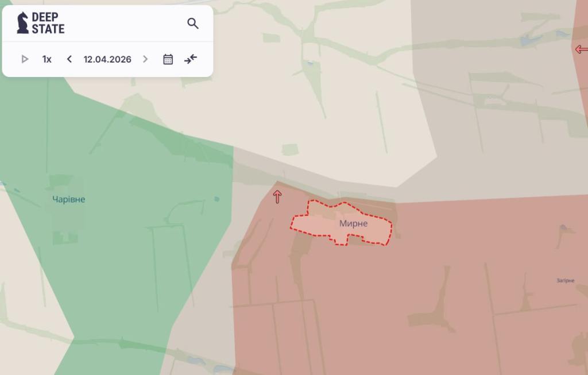This screenshot has width=588, height=375.
Task: Click the Чарівне settlement label
Action: (x=68, y=199)
